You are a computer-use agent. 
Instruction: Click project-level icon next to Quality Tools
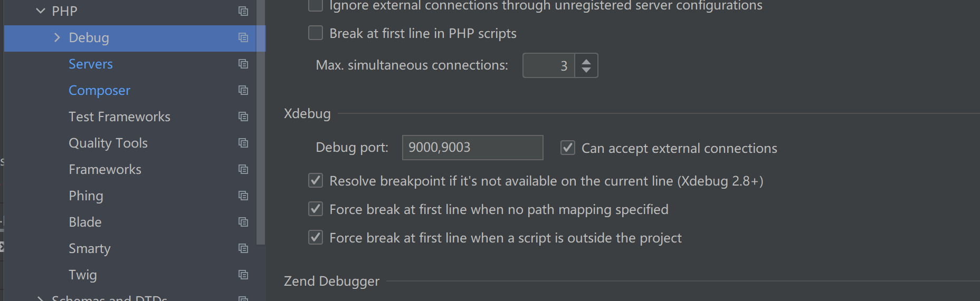[x=243, y=143]
